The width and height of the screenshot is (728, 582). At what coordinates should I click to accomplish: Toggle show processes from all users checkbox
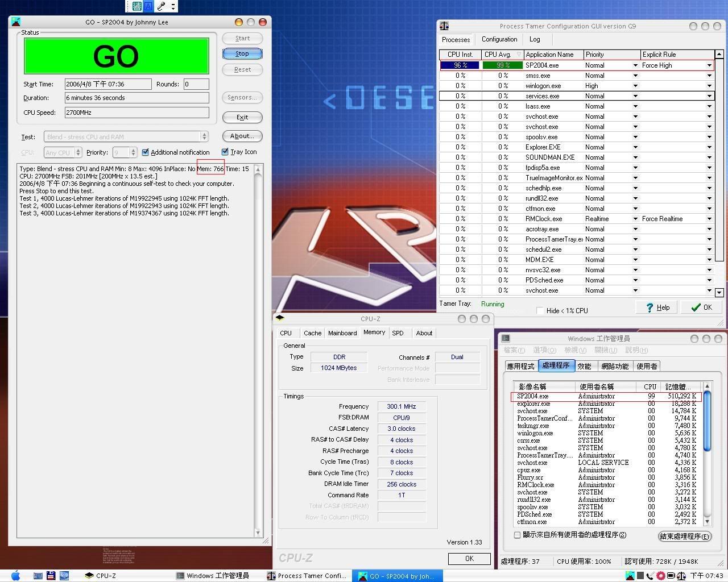click(517, 535)
